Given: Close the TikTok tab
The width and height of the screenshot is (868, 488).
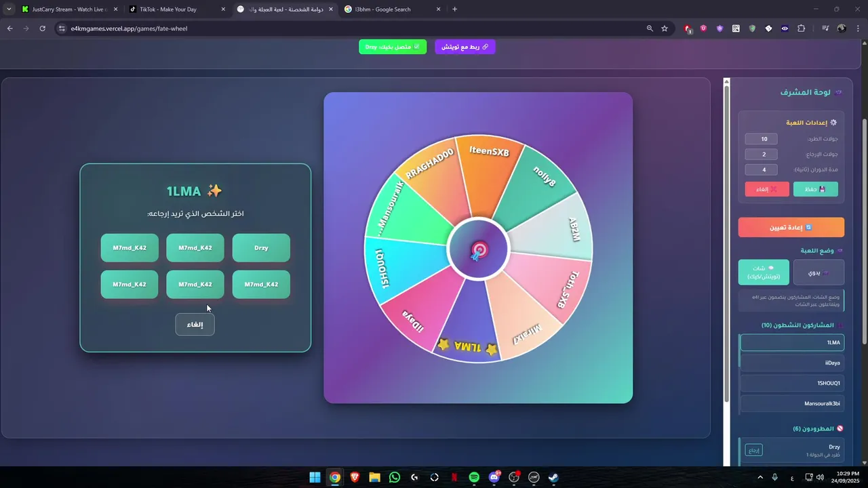Looking at the screenshot, I should [x=223, y=9].
